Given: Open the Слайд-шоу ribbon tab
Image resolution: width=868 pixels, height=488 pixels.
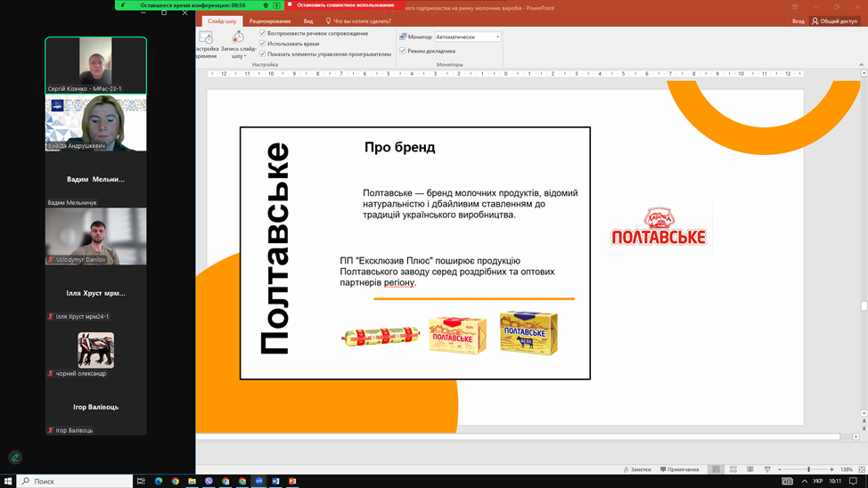Looking at the screenshot, I should (222, 21).
